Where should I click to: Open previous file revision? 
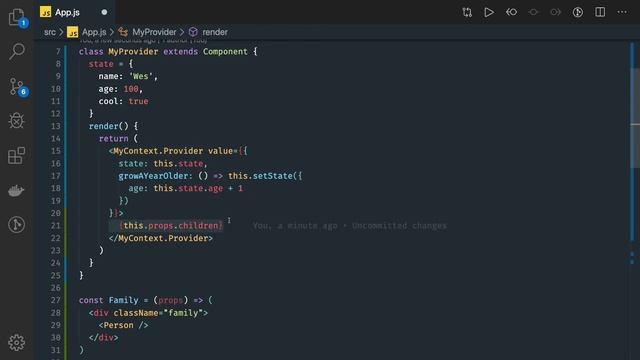(511, 12)
